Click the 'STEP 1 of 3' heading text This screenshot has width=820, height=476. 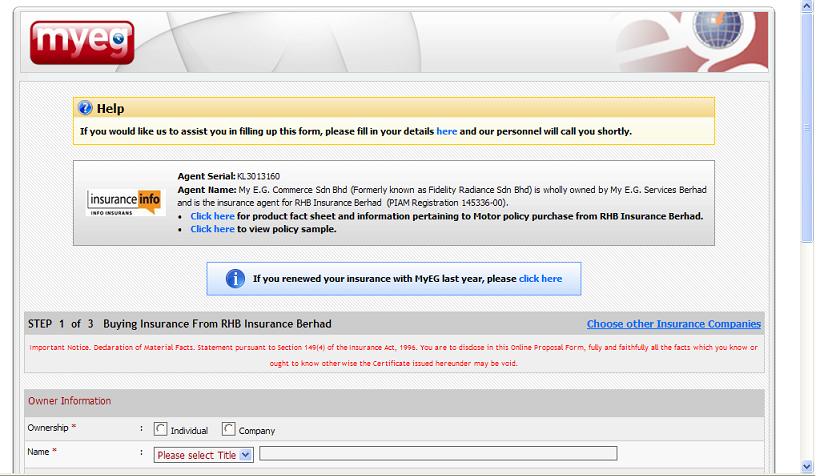[x=61, y=324]
